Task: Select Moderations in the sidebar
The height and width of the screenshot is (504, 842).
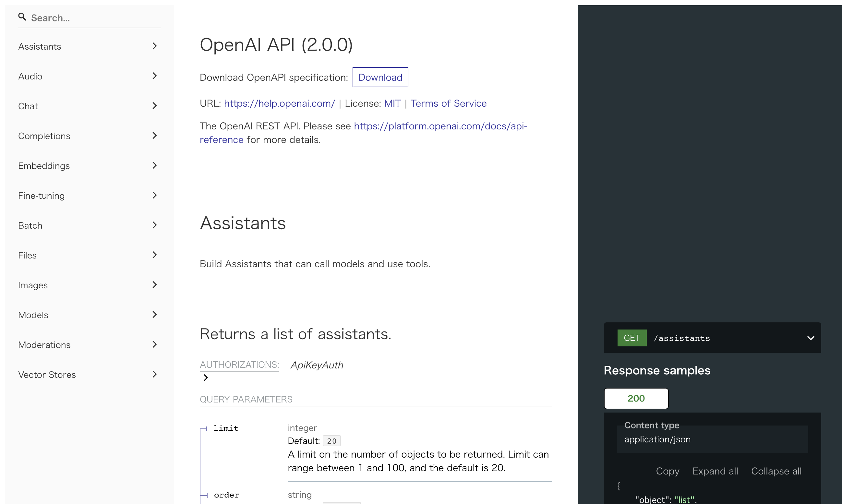Action: tap(44, 345)
